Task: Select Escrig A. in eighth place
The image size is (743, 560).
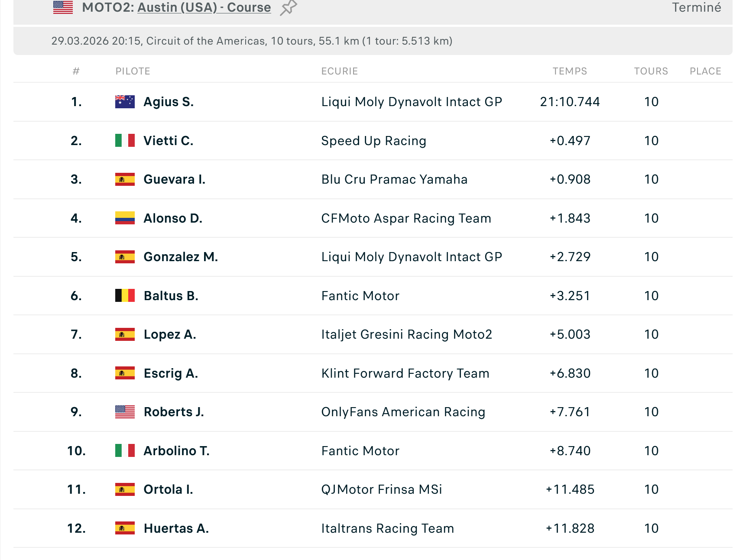Action: pyautogui.click(x=171, y=373)
